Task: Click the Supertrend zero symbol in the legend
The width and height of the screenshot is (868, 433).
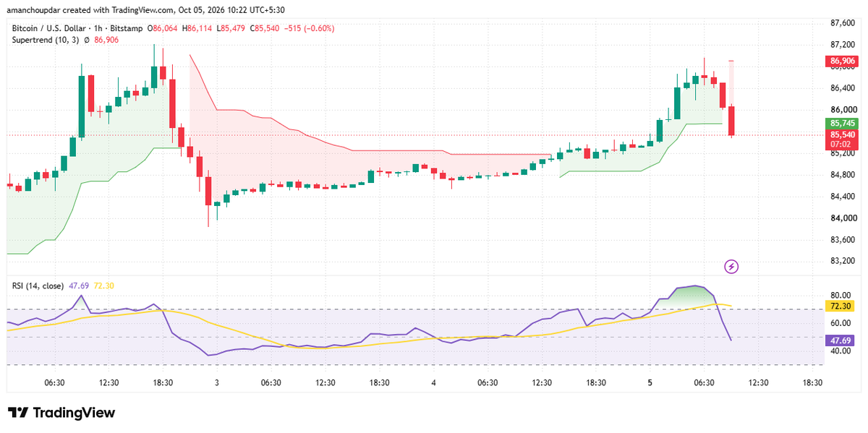Action: (87, 40)
